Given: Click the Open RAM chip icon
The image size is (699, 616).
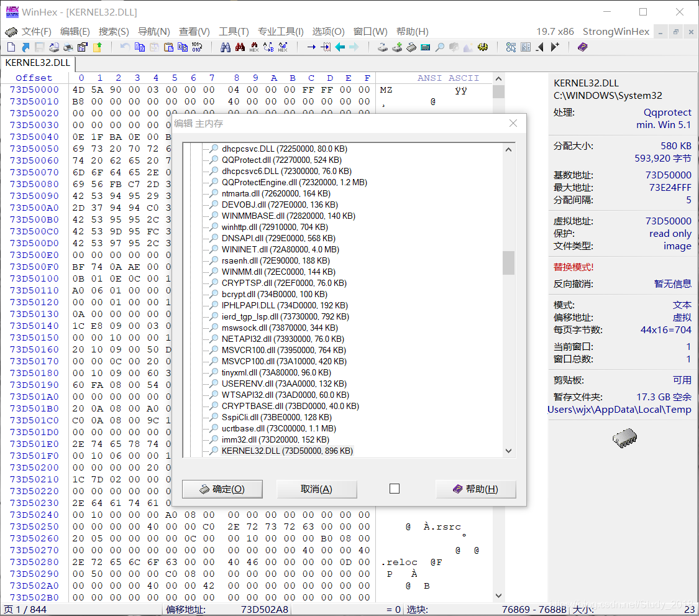Looking at the screenshot, I should pos(411,47).
